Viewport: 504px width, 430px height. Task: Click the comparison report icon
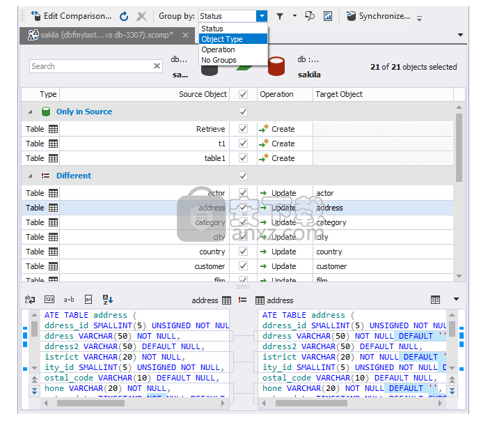[328, 16]
